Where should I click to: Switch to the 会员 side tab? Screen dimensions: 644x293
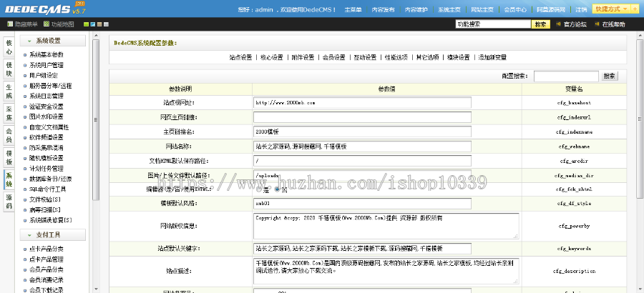pos(9,136)
